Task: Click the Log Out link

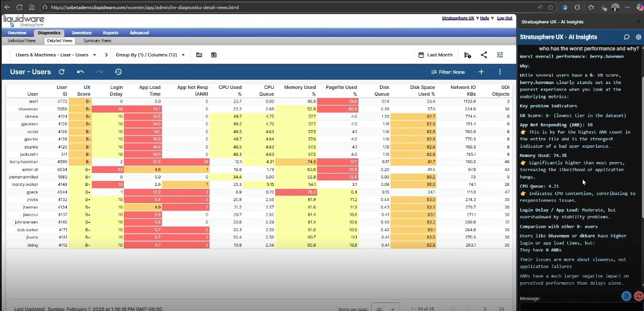Action: pyautogui.click(x=504, y=18)
